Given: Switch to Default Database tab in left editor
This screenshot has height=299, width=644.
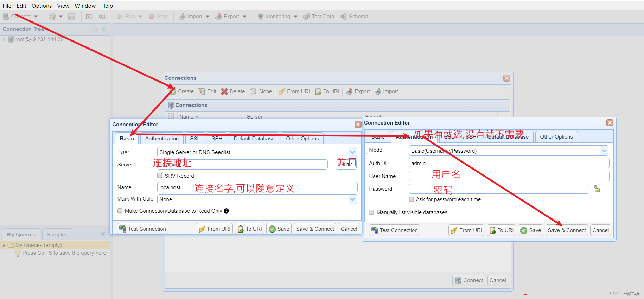Looking at the screenshot, I should click(254, 139).
